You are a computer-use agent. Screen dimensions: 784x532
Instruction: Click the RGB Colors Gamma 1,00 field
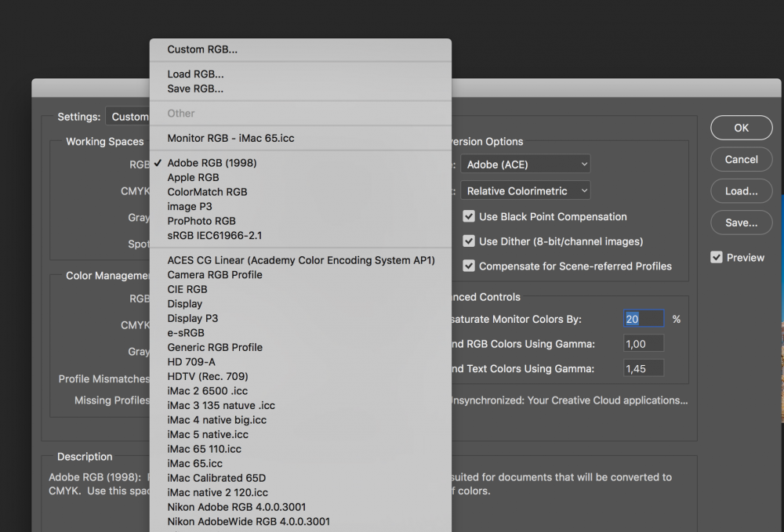coord(644,344)
